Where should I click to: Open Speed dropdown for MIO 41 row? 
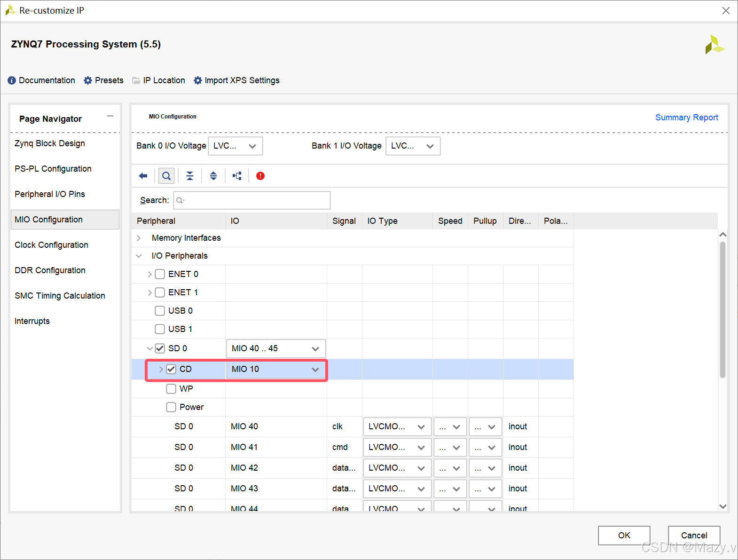pyautogui.click(x=450, y=448)
